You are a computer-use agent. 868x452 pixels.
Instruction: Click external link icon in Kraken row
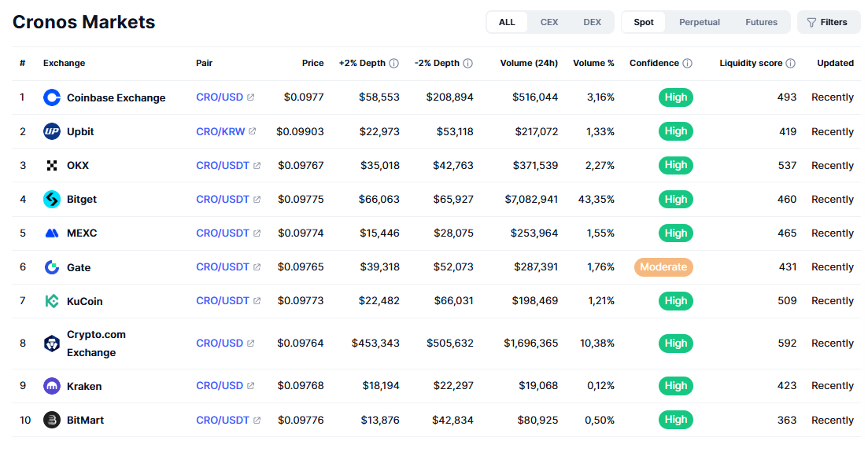coord(251,386)
